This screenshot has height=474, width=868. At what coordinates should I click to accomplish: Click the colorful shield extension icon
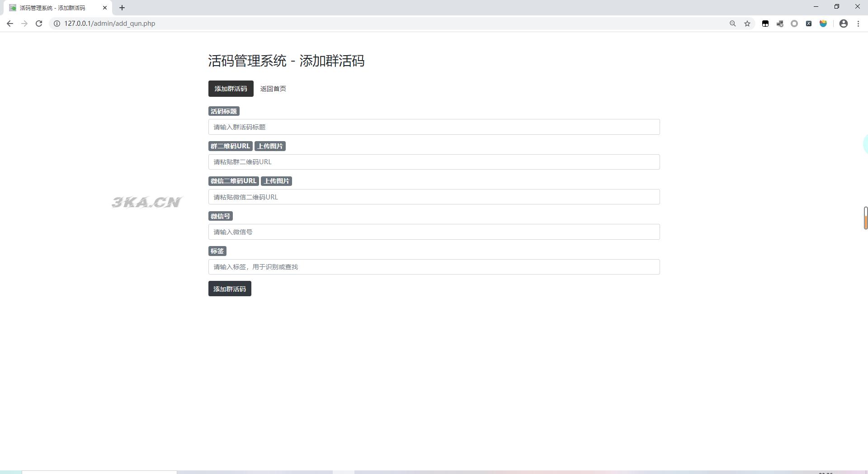coord(823,24)
